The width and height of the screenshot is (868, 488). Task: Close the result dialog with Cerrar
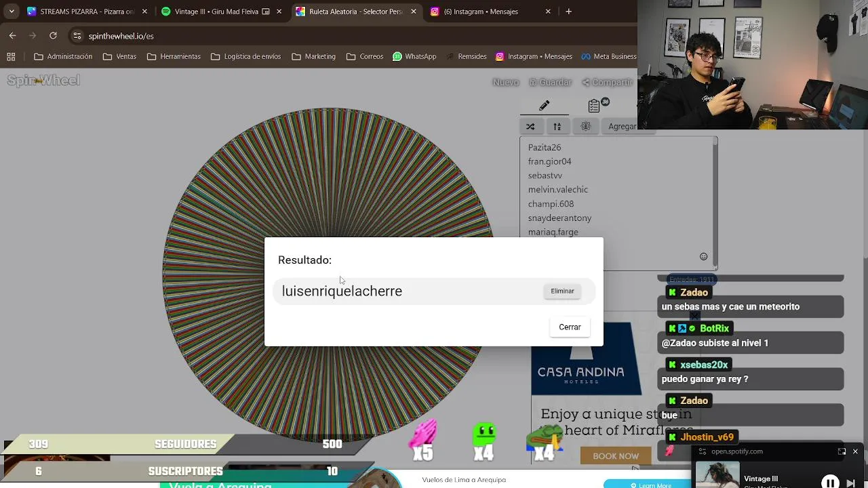(x=570, y=327)
